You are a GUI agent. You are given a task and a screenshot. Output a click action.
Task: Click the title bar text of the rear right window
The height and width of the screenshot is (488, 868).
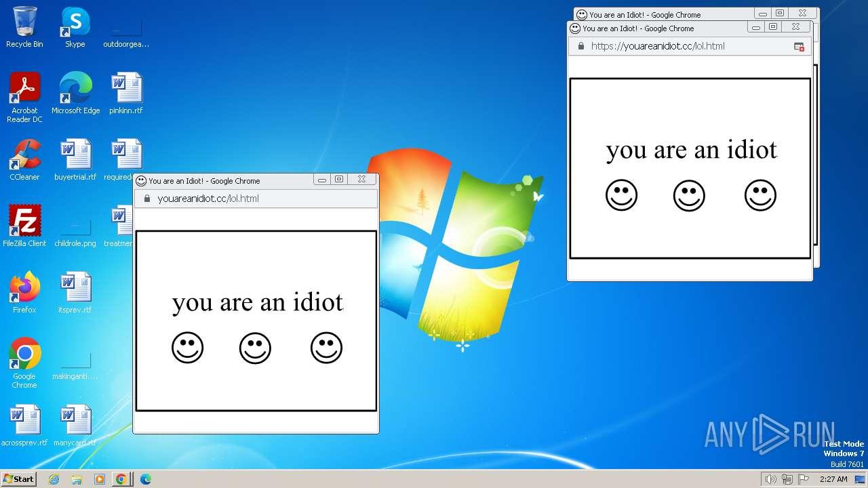[645, 14]
